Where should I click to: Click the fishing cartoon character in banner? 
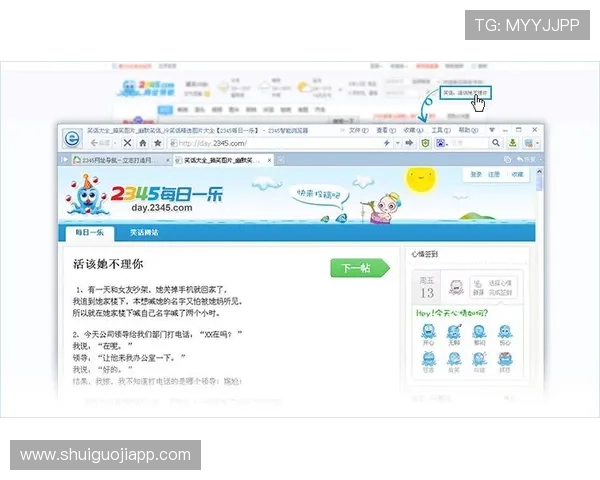383,209
